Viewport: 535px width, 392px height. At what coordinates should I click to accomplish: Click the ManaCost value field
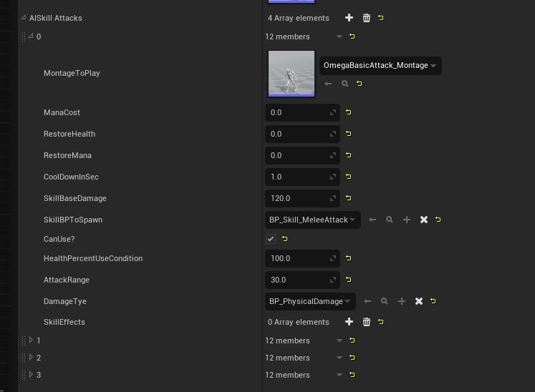coord(302,112)
